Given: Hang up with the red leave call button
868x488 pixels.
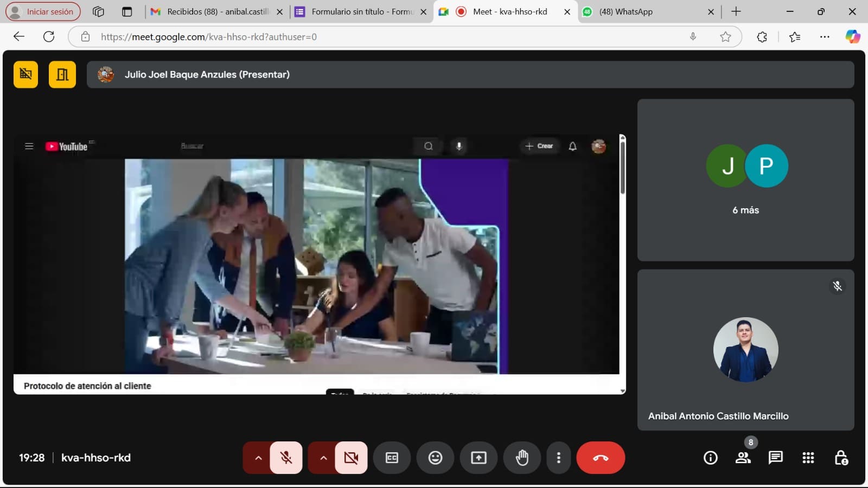Looking at the screenshot, I should coord(601,458).
